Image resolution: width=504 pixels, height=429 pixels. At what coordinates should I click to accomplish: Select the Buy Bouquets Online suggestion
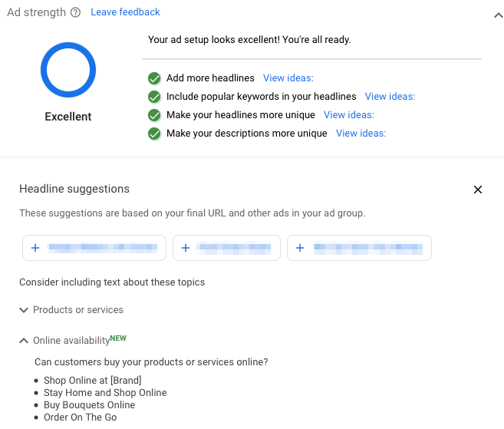[x=89, y=405]
